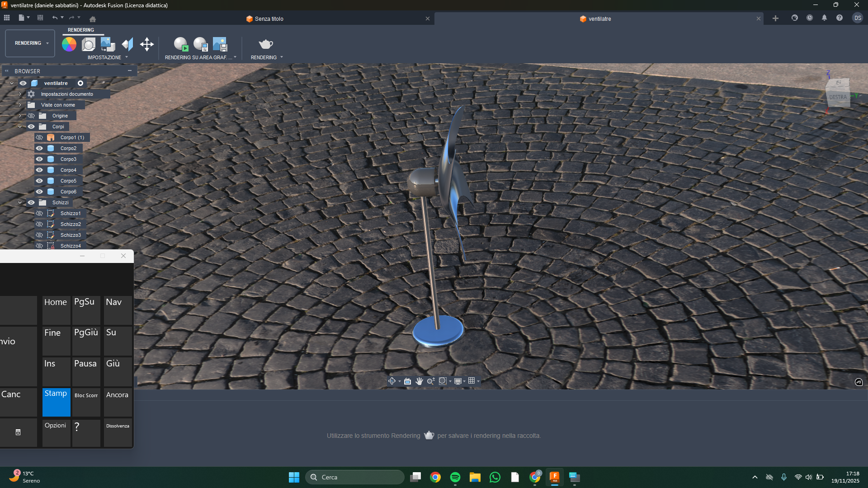This screenshot has width=868, height=488.
Task: Toggle visibility of Origine folder
Action: point(31,116)
